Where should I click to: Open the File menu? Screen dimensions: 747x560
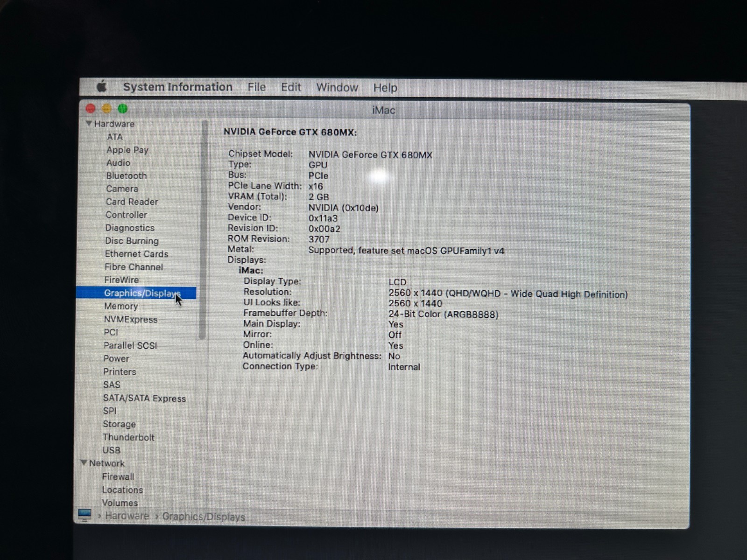click(256, 87)
